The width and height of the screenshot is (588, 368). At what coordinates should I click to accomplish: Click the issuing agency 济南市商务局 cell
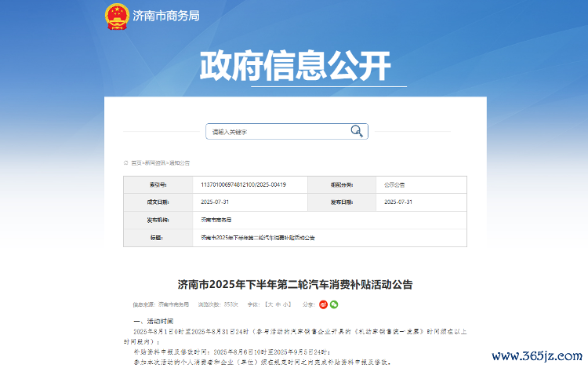tap(216, 220)
